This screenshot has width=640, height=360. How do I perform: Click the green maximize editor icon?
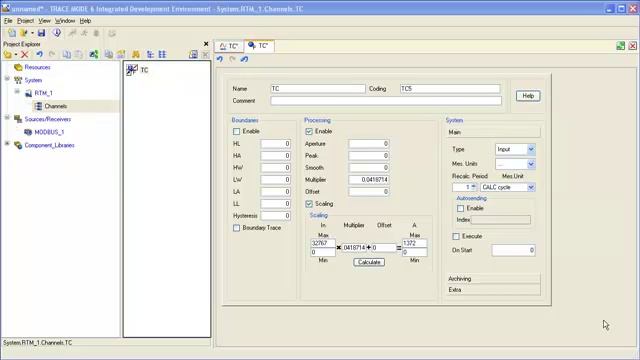coord(621,46)
